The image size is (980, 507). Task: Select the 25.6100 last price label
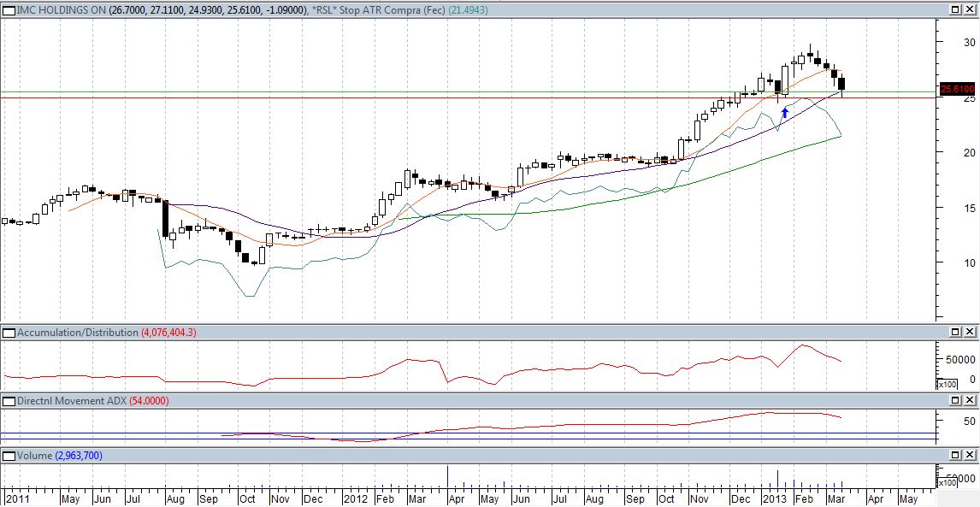[957, 89]
